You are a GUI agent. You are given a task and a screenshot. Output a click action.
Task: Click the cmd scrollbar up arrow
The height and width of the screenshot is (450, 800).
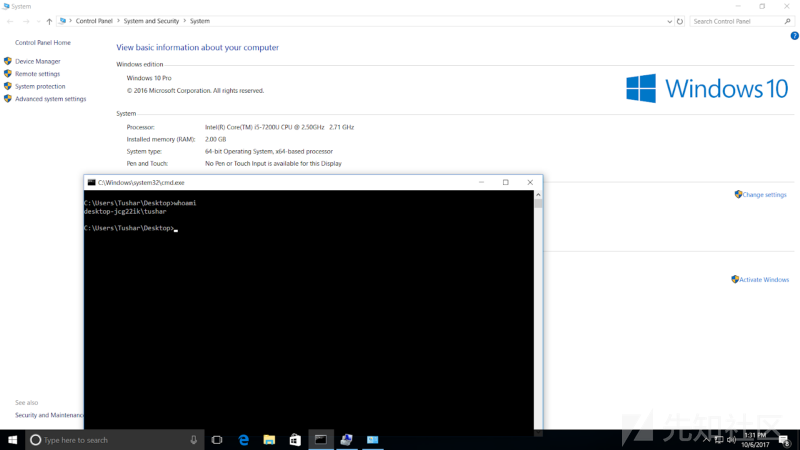point(538,194)
